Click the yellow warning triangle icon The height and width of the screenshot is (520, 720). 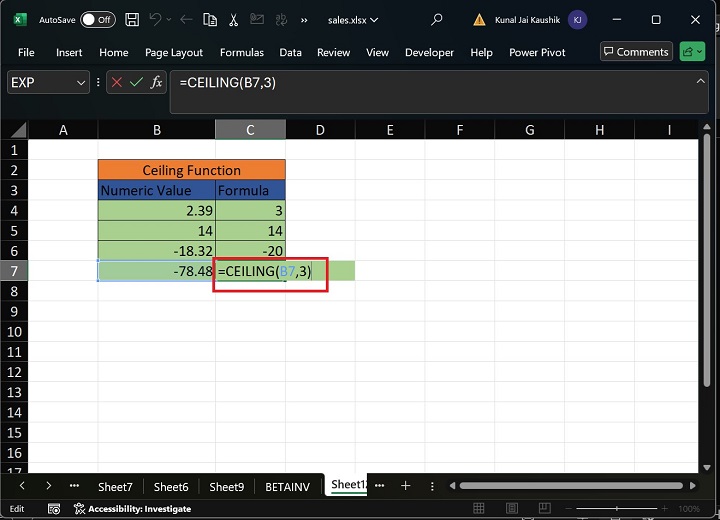[479, 20]
